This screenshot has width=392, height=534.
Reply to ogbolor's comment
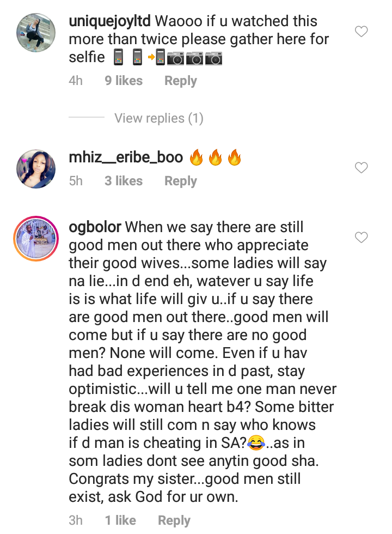pos(174,520)
